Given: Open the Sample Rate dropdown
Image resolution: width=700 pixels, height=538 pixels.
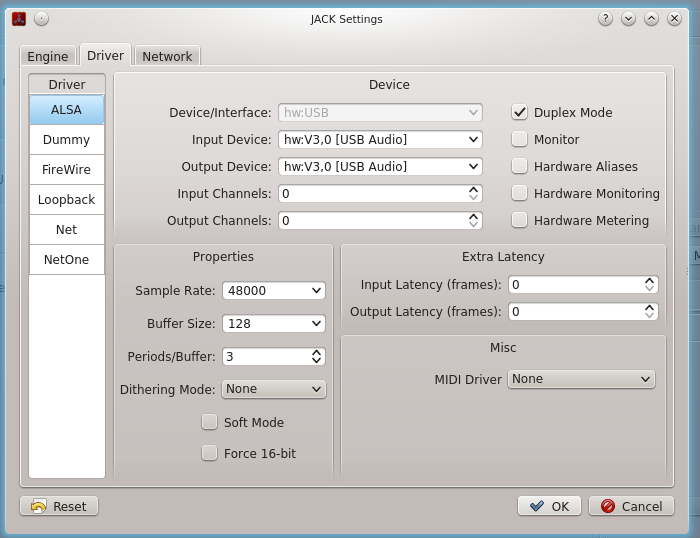Looking at the screenshot, I should coord(274,291).
